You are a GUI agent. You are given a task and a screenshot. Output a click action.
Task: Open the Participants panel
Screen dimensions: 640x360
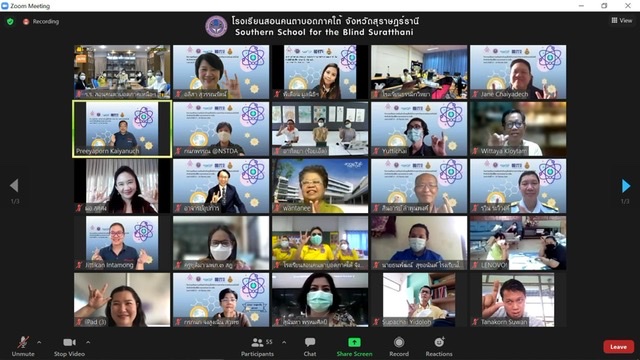click(258, 347)
